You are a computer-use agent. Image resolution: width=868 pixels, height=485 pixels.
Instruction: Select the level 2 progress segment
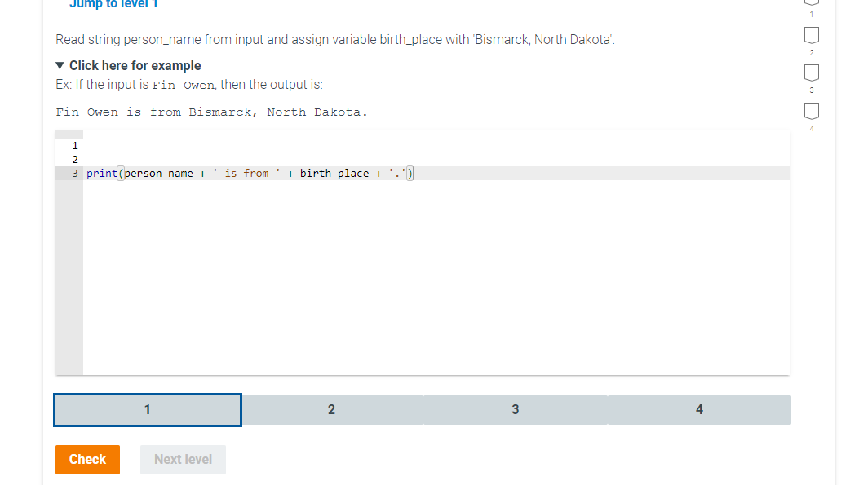(x=331, y=409)
